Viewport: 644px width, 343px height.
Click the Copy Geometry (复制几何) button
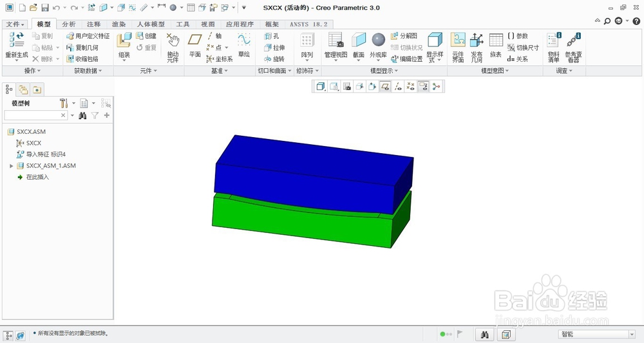82,48
